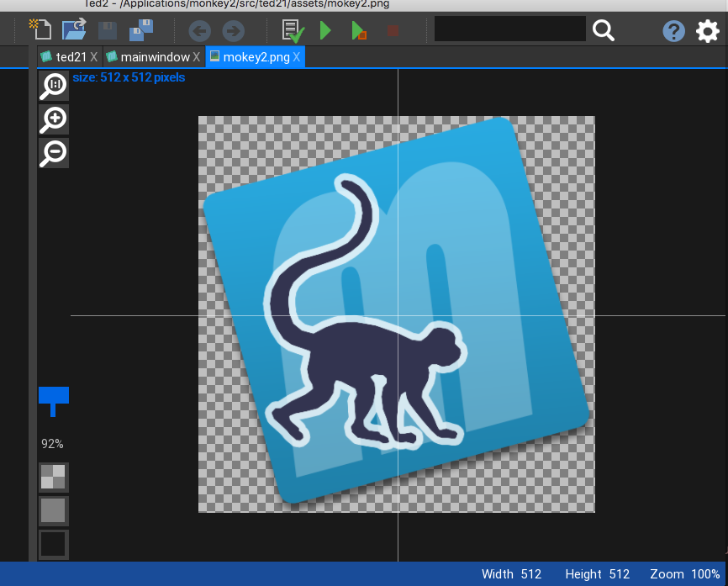This screenshot has width=728, height=586.
Task: Click the Open File icon
Action: [74, 30]
